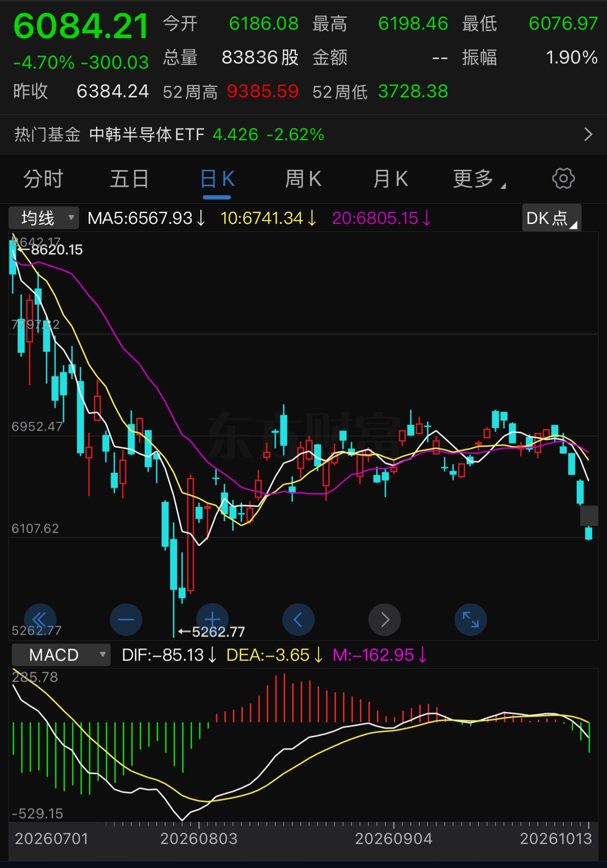This screenshot has height=868, width=607.
Task: Open chart settings gear icon
Action: point(563,179)
